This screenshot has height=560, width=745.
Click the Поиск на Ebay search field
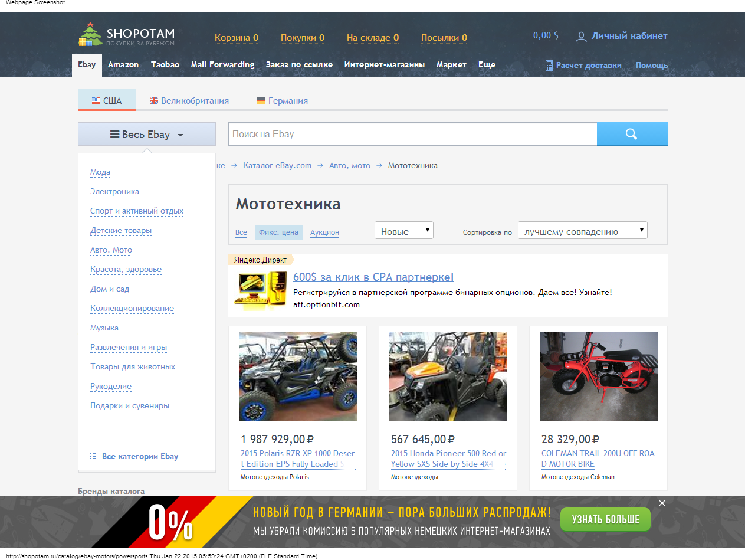[x=413, y=134]
